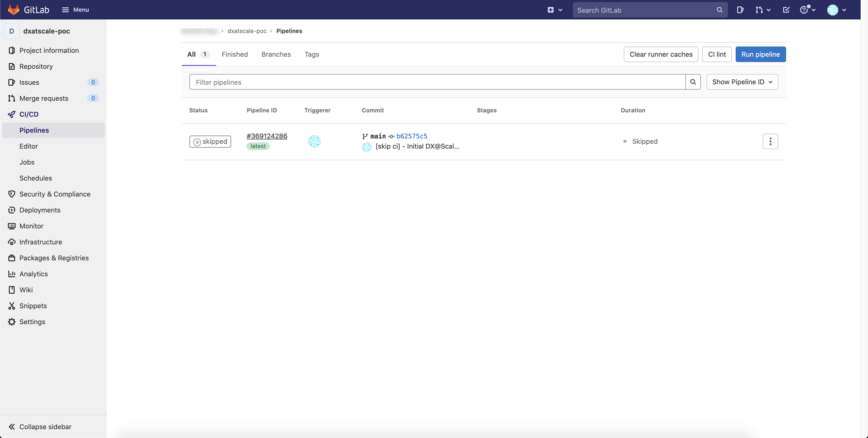Click the skipped status badge
The image size is (868, 438).
click(x=210, y=141)
